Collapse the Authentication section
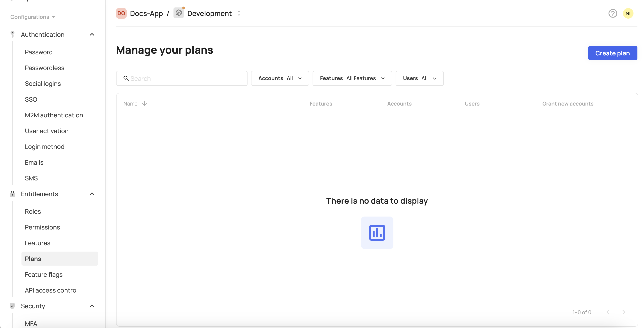This screenshot has width=644, height=328. point(92,34)
